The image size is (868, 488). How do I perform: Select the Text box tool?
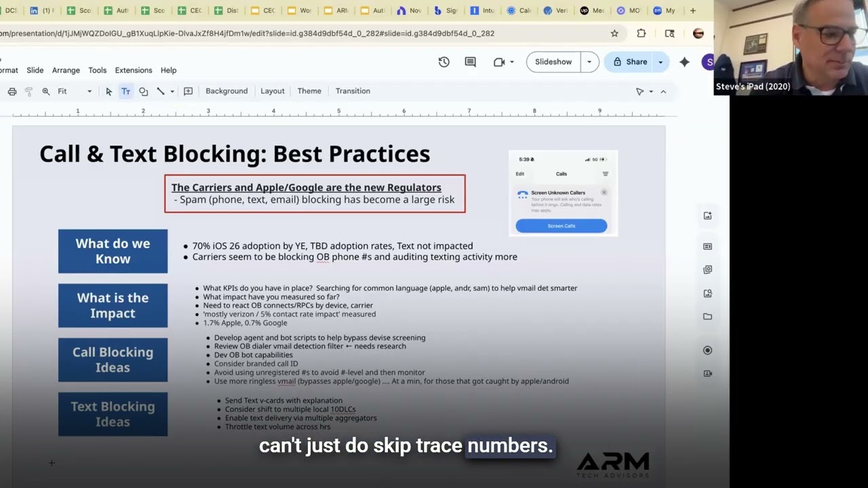pos(125,91)
